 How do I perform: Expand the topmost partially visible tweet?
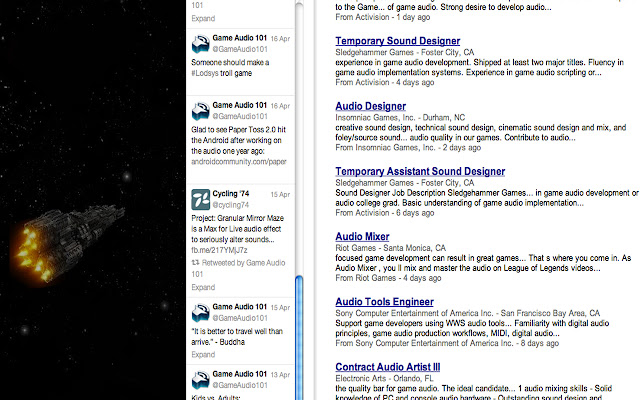tap(203, 18)
